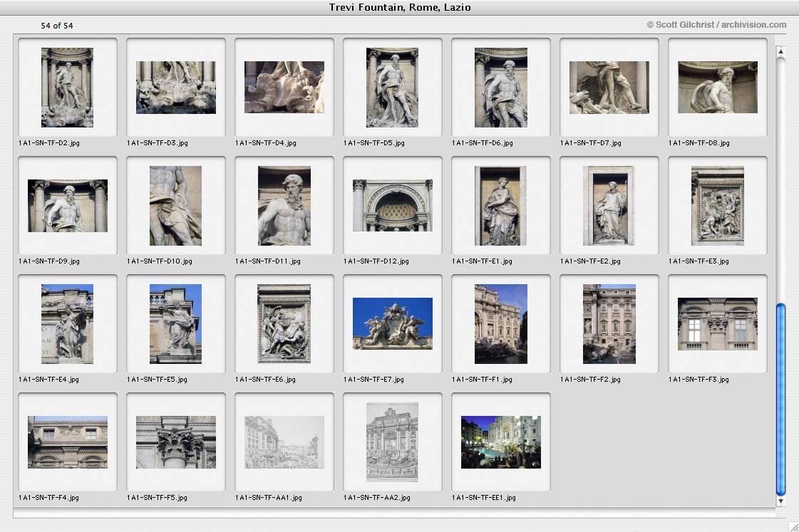
Task: Select thumbnail 1A1-SN-TF-D9.jpg
Action: tap(67, 206)
